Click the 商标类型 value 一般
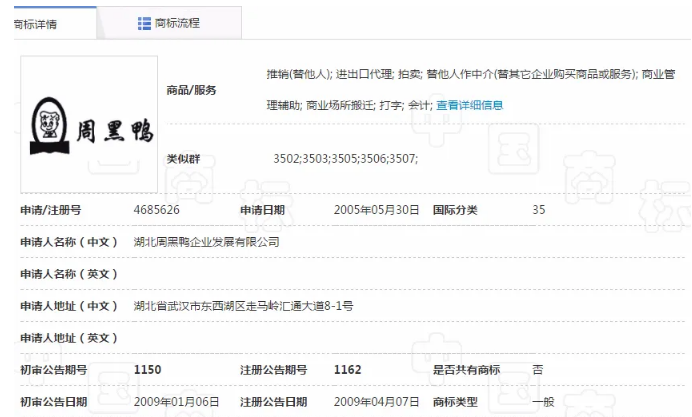The image size is (692, 417). (543, 401)
